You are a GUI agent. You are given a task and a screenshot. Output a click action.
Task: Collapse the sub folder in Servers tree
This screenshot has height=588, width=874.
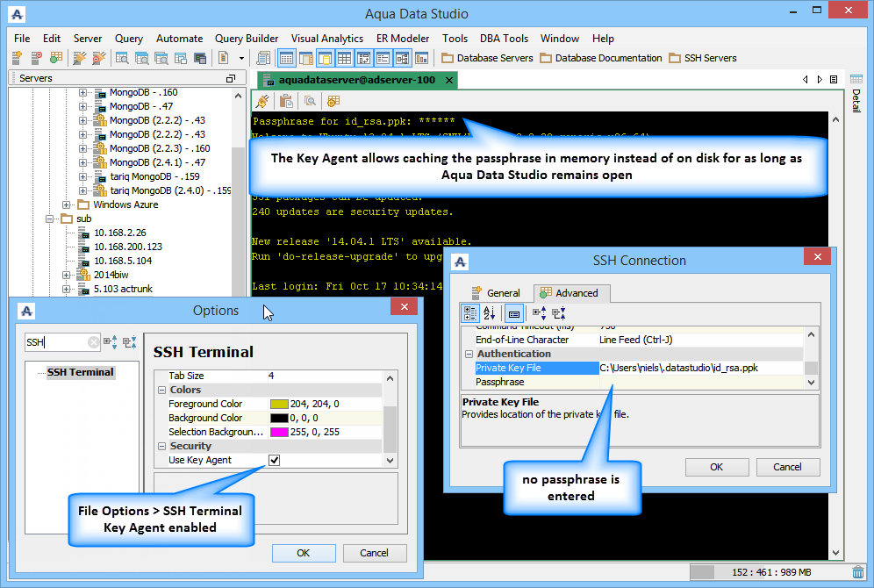(50, 219)
